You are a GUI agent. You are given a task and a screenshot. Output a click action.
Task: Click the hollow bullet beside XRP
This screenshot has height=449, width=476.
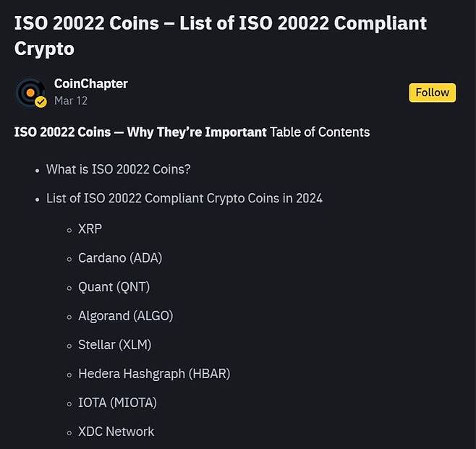(70, 229)
